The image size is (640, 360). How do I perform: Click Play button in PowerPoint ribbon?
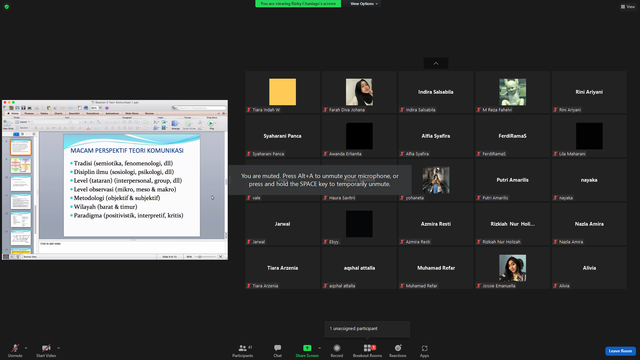pos(211,124)
